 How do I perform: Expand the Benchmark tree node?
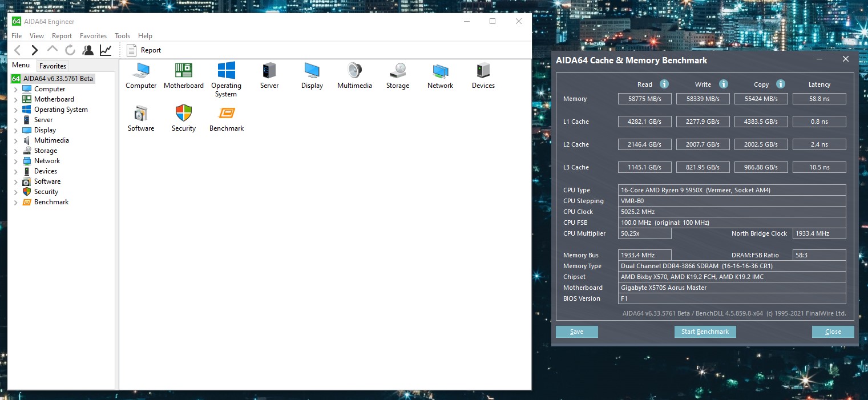tap(15, 202)
